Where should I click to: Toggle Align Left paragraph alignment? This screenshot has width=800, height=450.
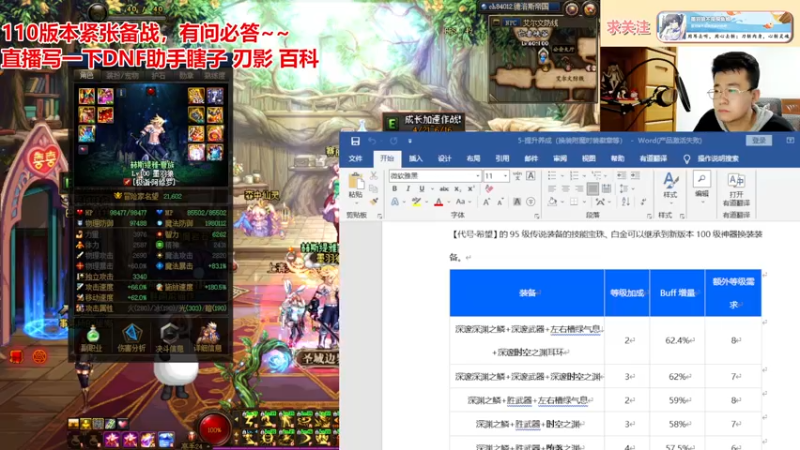click(x=552, y=189)
